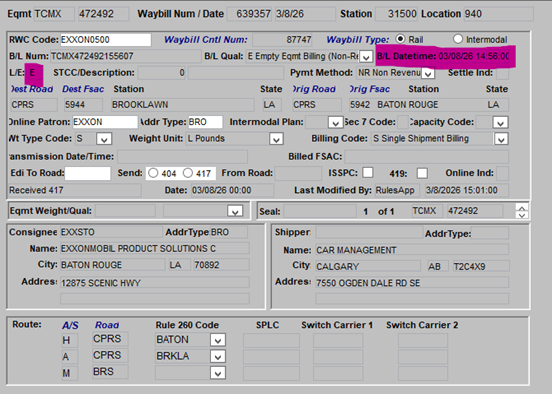Viewport: 552px width, 394px height.
Task: Open the Pymt Method dropdown
Action: tap(428, 73)
